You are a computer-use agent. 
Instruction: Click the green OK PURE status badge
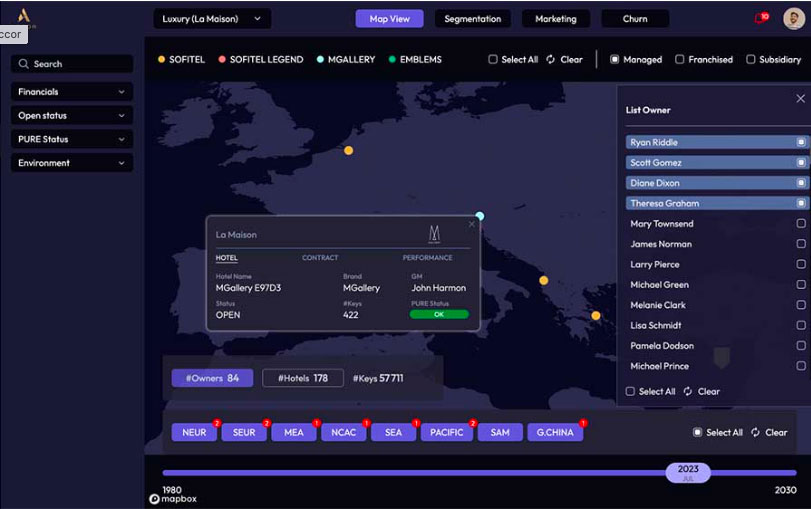pos(439,314)
